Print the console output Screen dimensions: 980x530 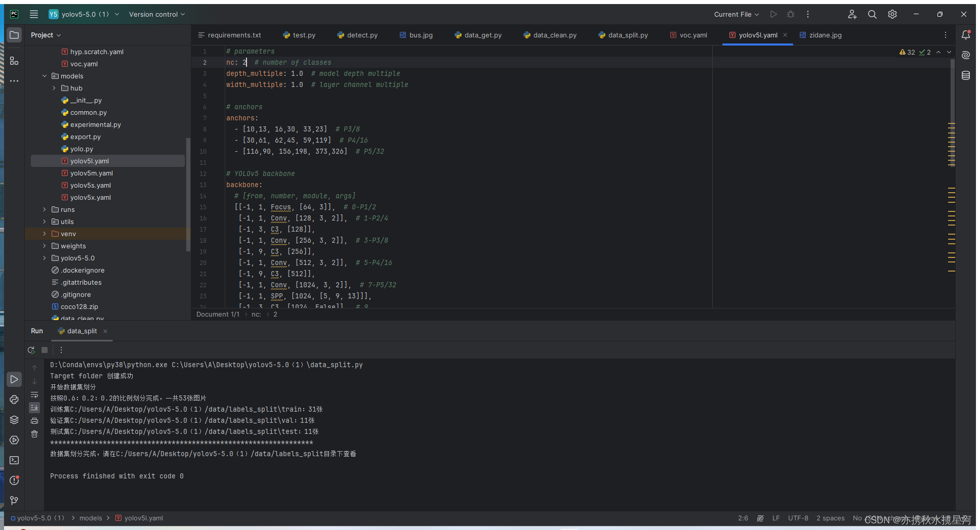click(x=34, y=421)
